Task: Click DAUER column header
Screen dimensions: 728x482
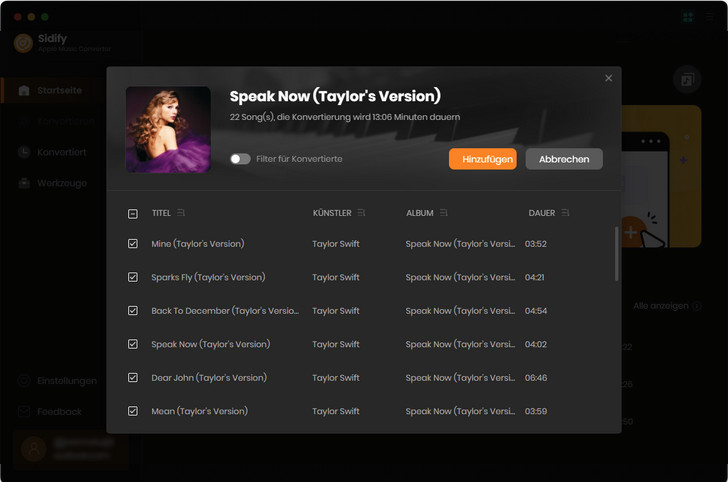Action: [x=542, y=213]
